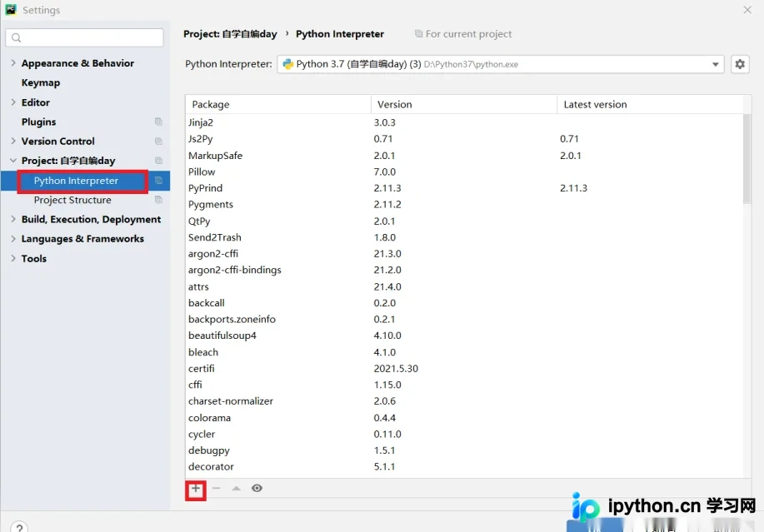
Task: Expand Appearance & Behavior section
Action: point(13,62)
